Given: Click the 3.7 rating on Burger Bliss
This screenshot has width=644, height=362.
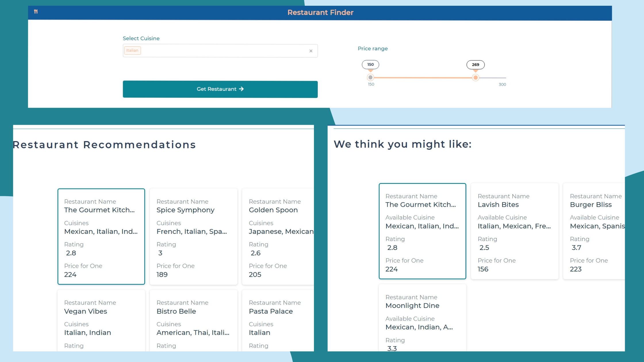Looking at the screenshot, I should click(x=576, y=247).
